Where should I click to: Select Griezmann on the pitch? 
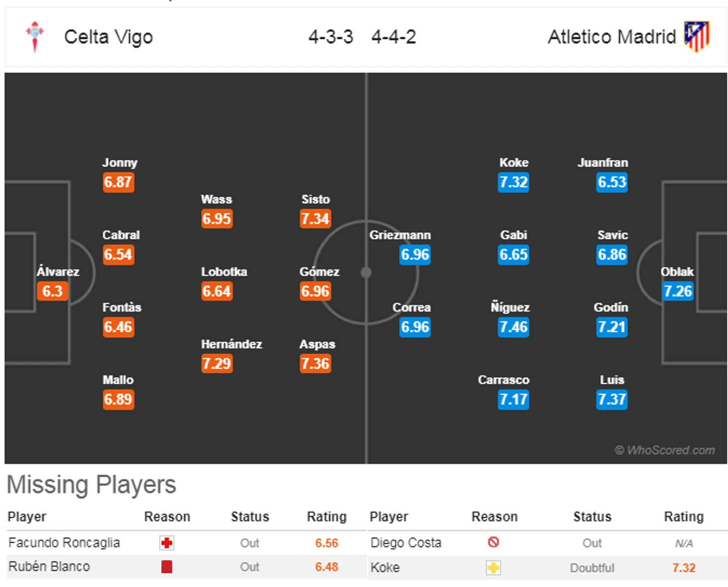point(400,235)
